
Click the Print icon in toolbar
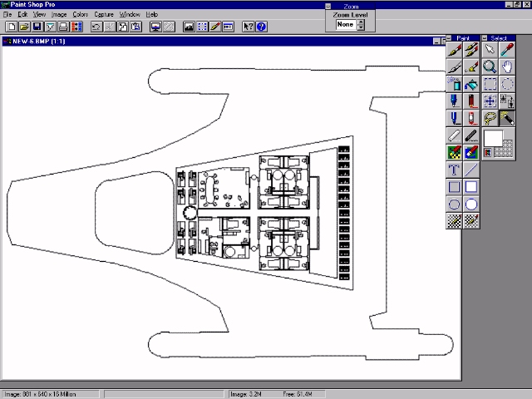(63, 27)
